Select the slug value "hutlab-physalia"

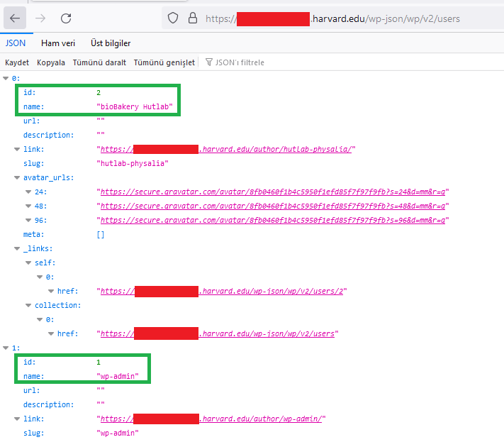[x=133, y=163]
